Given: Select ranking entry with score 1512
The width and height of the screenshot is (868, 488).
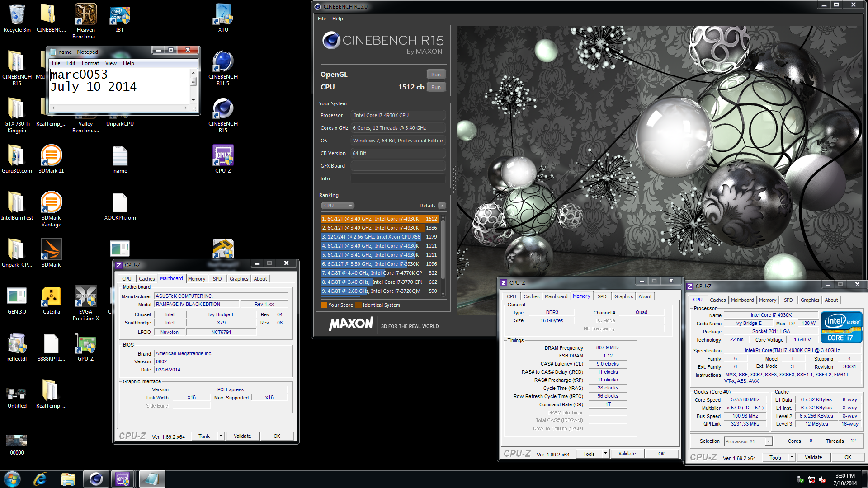Looking at the screenshot, I should (x=380, y=219).
